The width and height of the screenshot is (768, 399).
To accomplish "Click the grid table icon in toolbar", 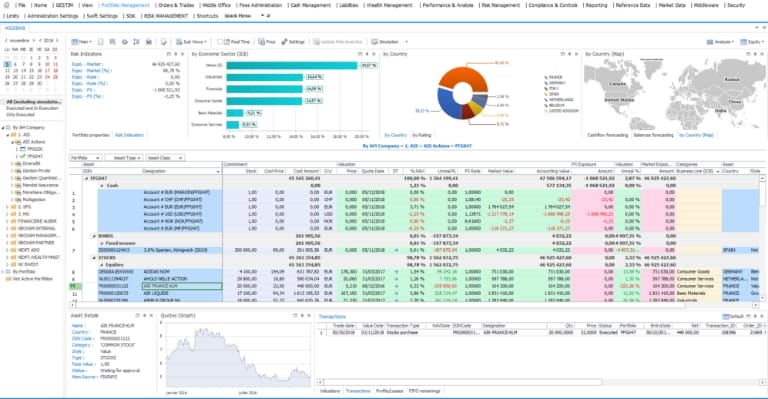I will click(x=112, y=42).
